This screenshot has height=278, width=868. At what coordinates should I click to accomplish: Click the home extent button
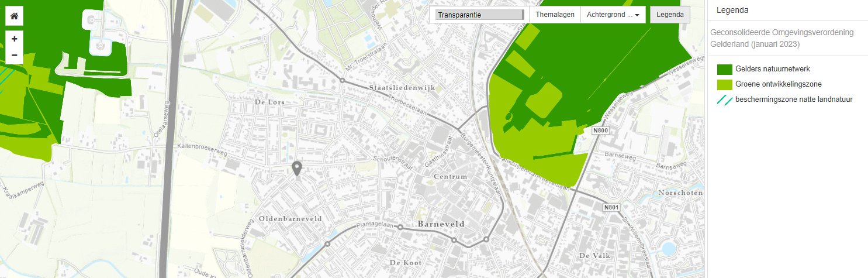[14, 16]
